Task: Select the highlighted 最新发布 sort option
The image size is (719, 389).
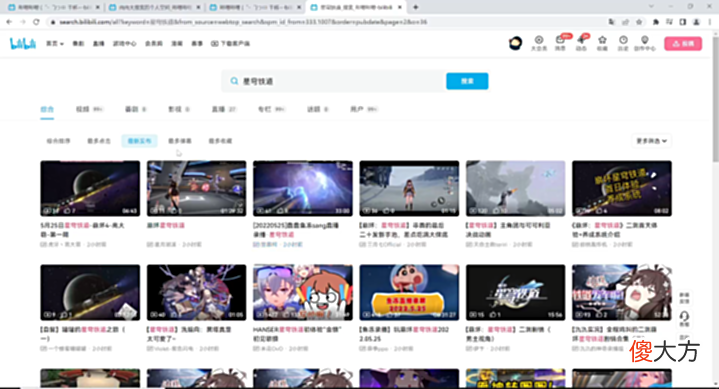Action: click(x=139, y=141)
